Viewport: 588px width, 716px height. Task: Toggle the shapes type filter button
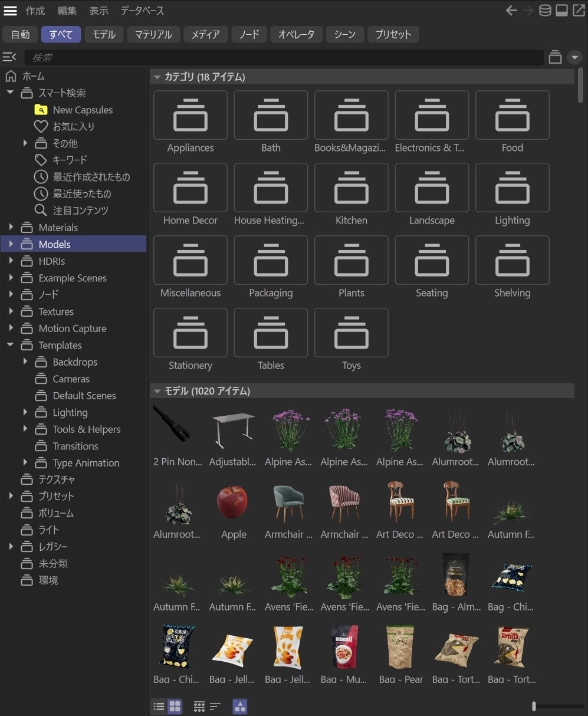tap(240, 707)
